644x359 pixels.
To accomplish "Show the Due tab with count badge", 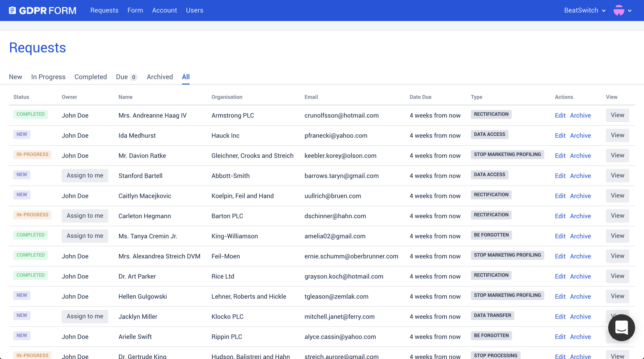I will pos(126,77).
